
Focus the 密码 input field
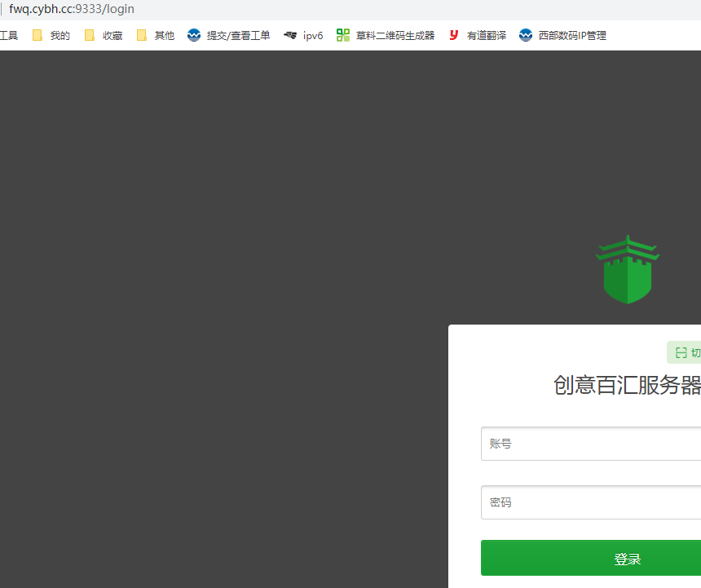click(x=591, y=502)
